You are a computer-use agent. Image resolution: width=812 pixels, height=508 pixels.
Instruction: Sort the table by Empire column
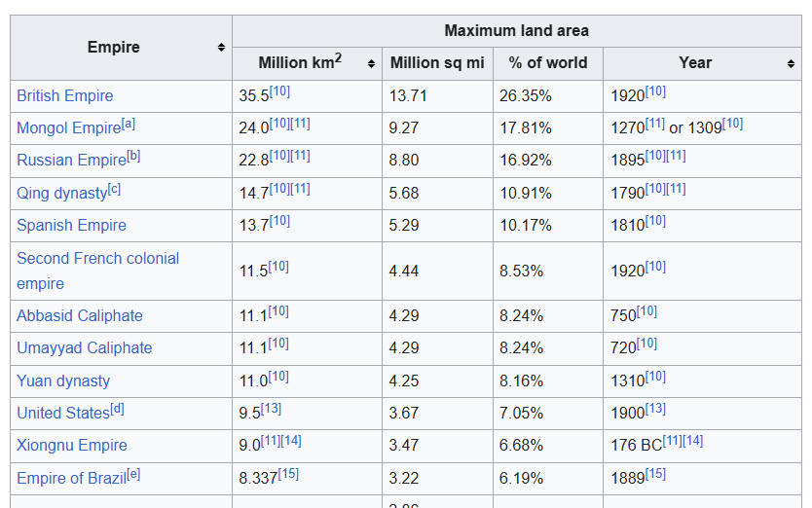pyautogui.click(x=221, y=48)
